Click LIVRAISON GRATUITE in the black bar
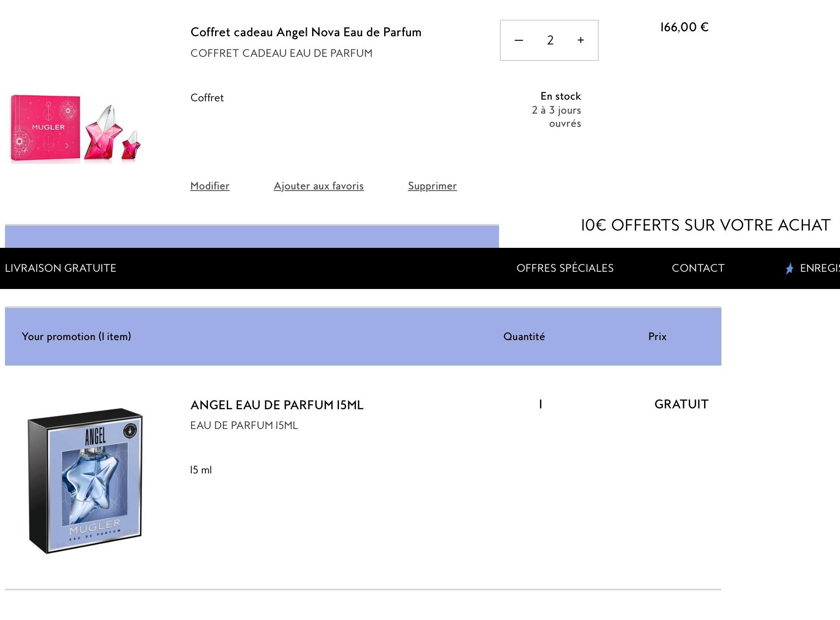Screen dimensions: 840x620 61,268
